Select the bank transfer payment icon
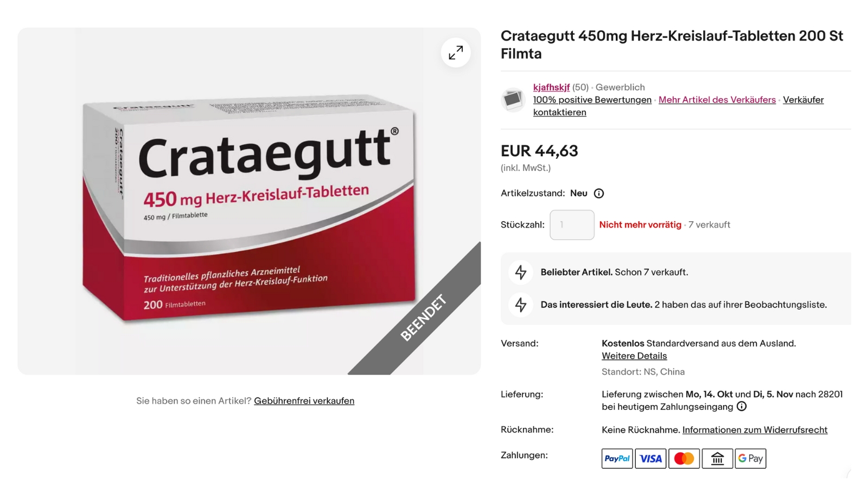 [717, 459]
